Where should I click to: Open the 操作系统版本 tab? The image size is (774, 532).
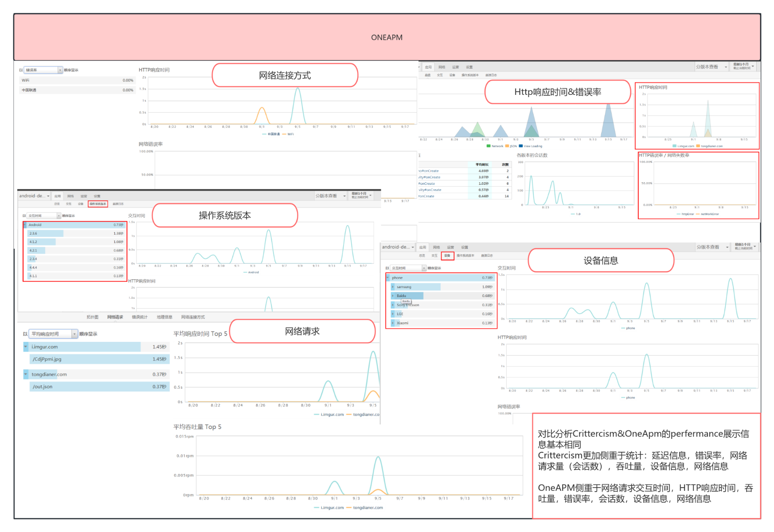pos(98,204)
